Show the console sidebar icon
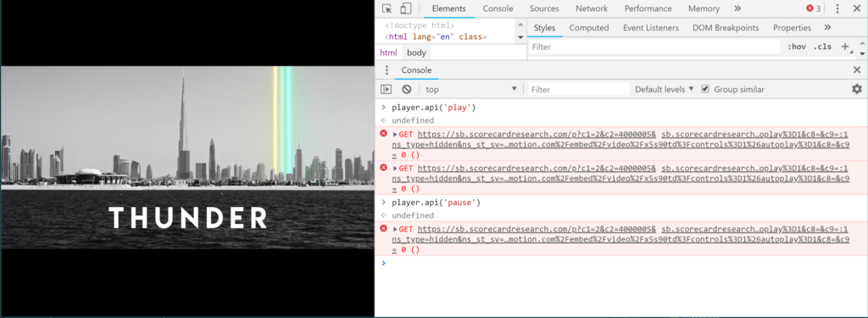The height and width of the screenshot is (318, 868). (x=386, y=89)
